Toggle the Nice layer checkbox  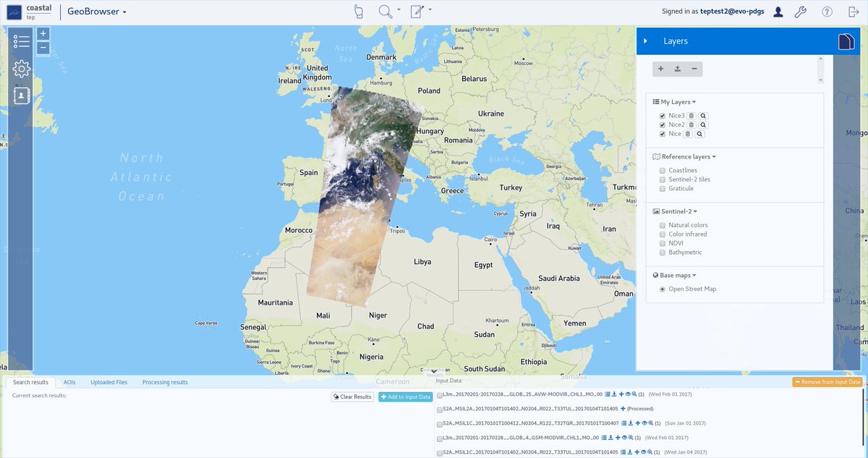(x=663, y=134)
